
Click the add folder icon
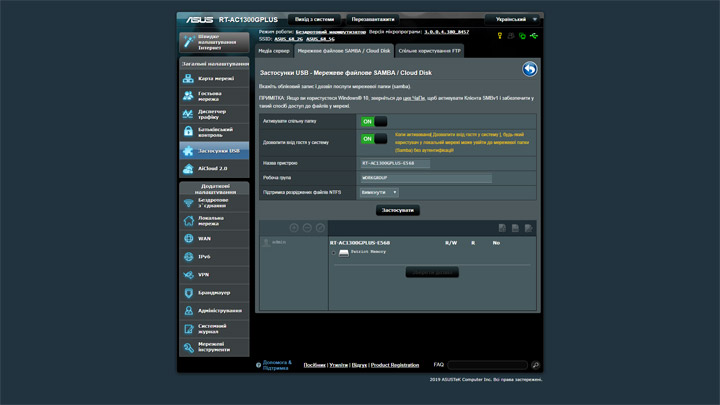pyautogui.click(x=502, y=228)
